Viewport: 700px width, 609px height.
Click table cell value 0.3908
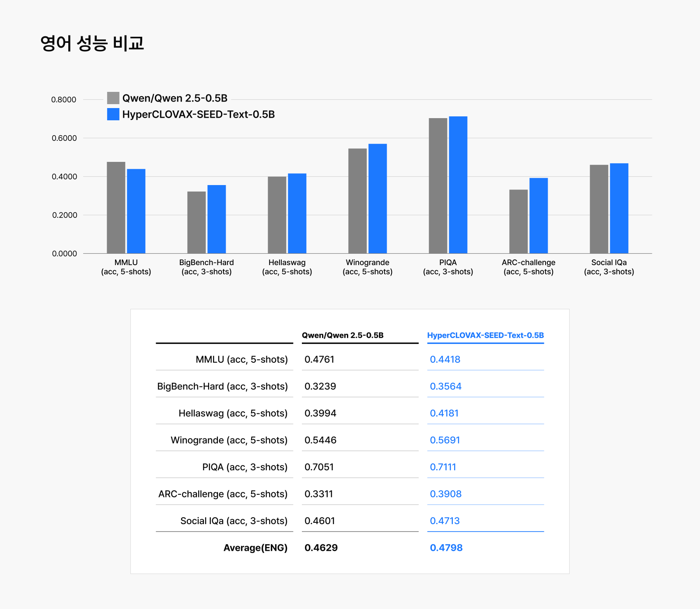click(445, 494)
